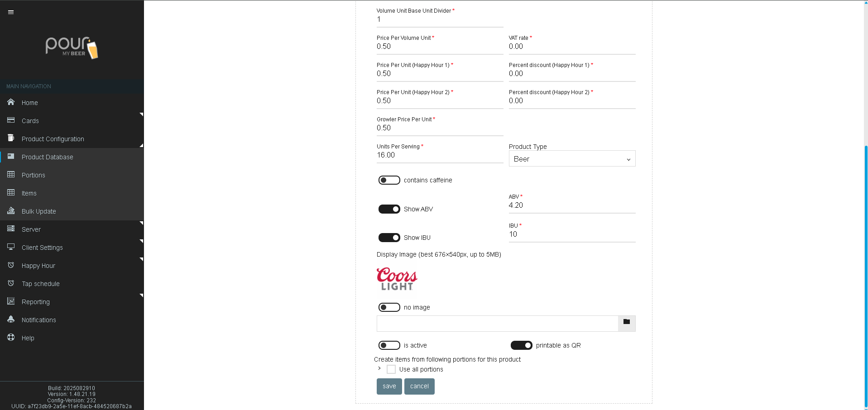Screen dimensions: 868x410
Task: Click the Help lifebuoy icon
Action: (11, 338)
